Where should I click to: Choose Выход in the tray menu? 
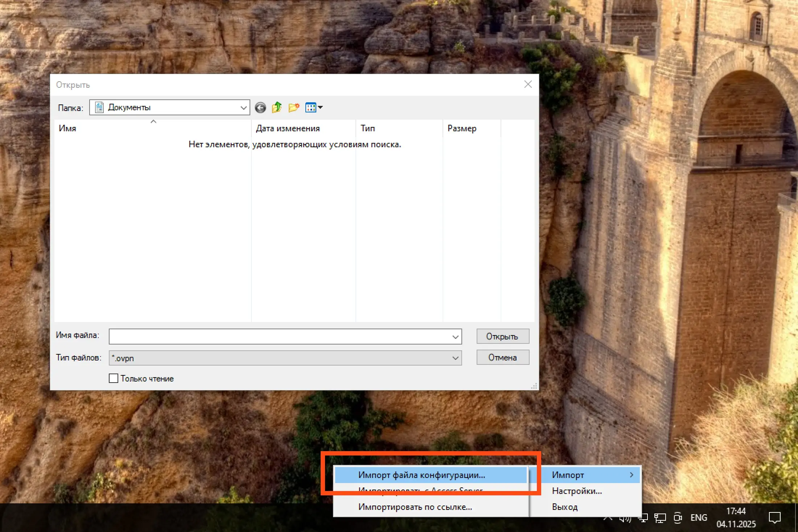565,507
